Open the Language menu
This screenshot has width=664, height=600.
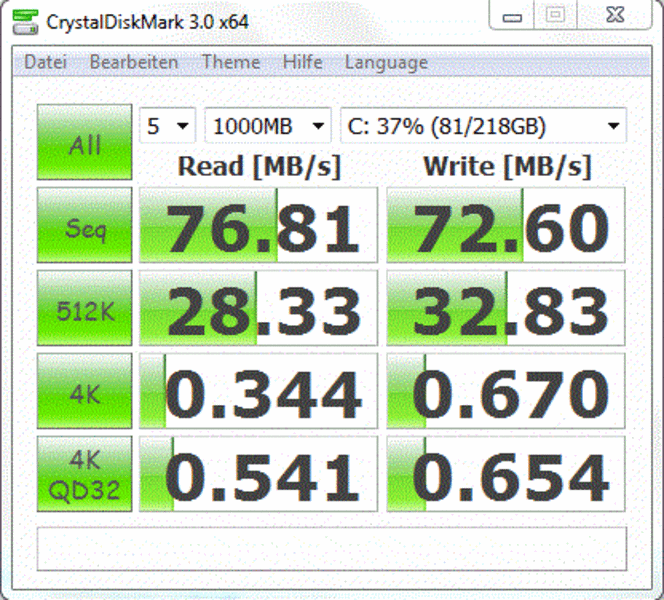tap(386, 63)
